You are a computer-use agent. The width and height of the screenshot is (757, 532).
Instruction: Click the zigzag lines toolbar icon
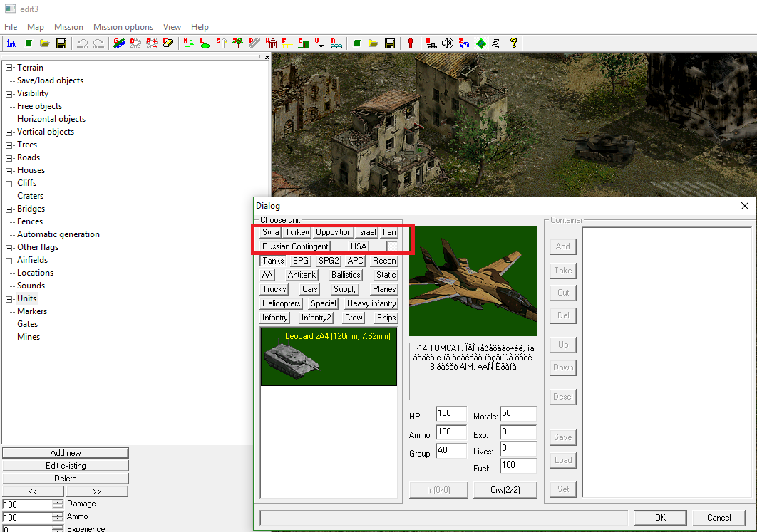496,43
